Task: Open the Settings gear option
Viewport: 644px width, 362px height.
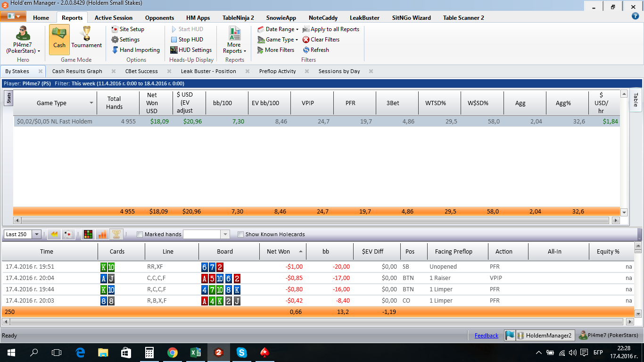Action: point(125,40)
